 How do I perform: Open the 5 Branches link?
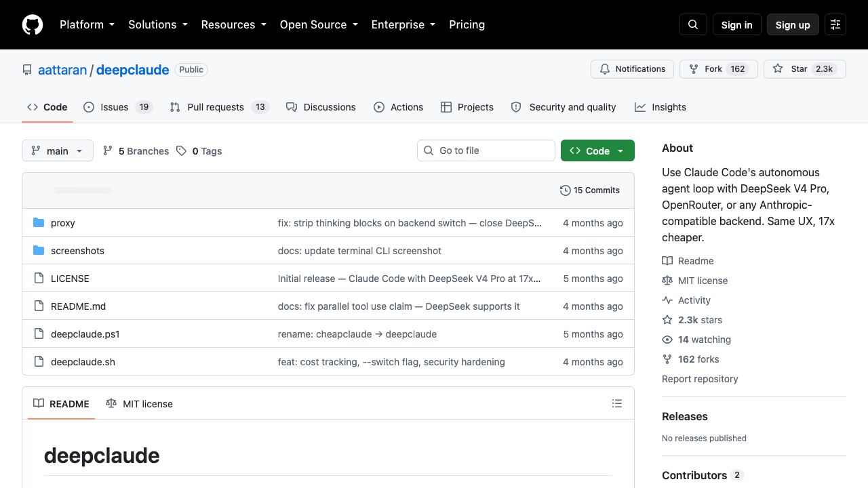pos(136,151)
